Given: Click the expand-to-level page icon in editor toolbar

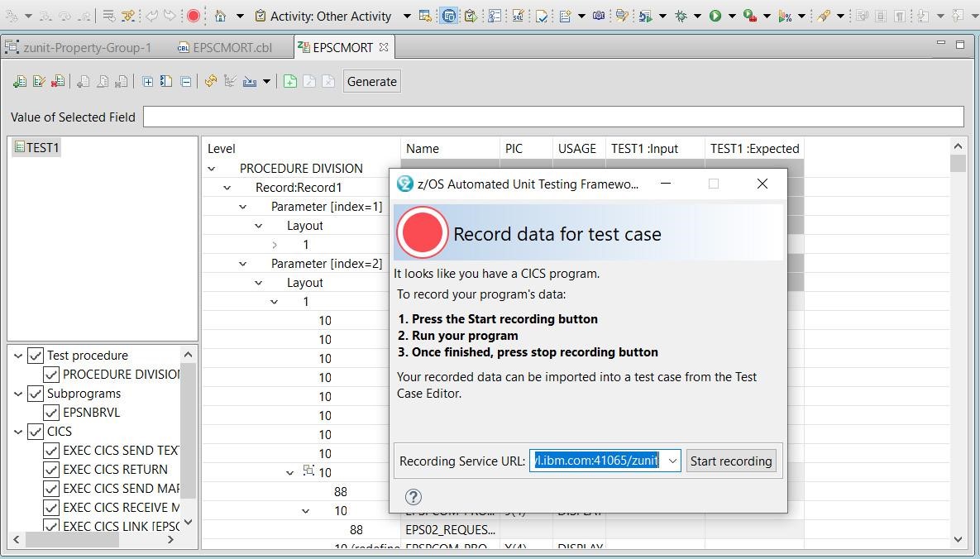Looking at the screenshot, I should [x=166, y=81].
